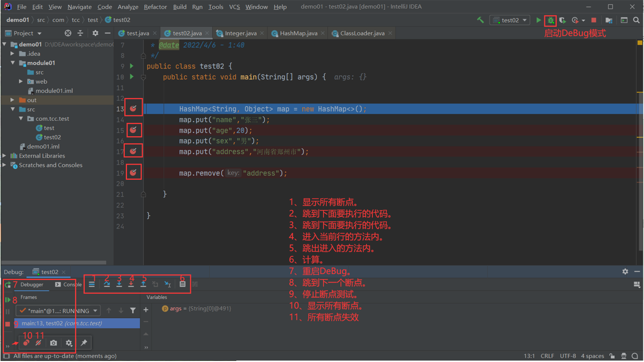Viewport: 644px width, 362px height.
Task: Click the thread dump camera icon
Action: [x=54, y=343]
